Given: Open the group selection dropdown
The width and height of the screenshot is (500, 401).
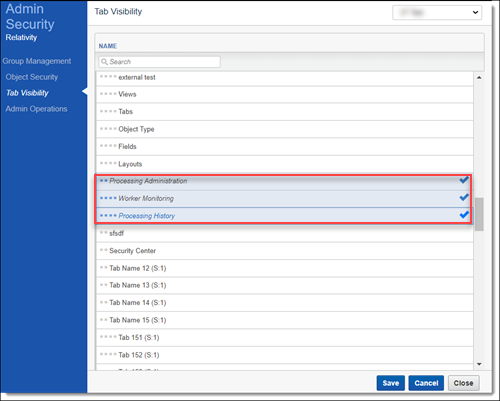Looking at the screenshot, I should (437, 13).
